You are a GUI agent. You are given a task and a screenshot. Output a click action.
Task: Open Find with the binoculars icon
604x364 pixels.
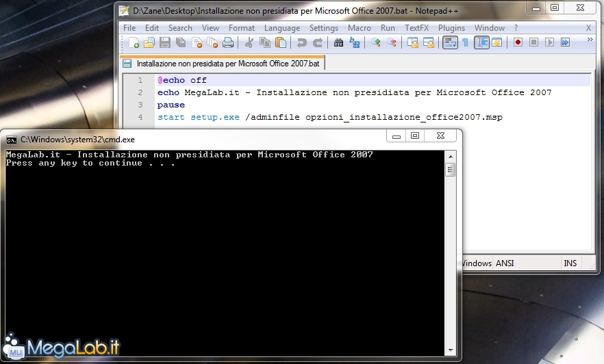pos(338,42)
